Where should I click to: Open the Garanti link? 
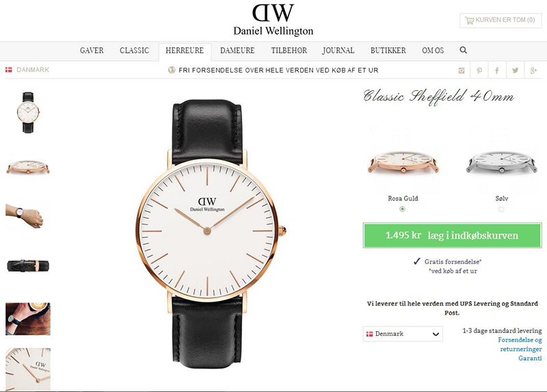click(x=530, y=358)
